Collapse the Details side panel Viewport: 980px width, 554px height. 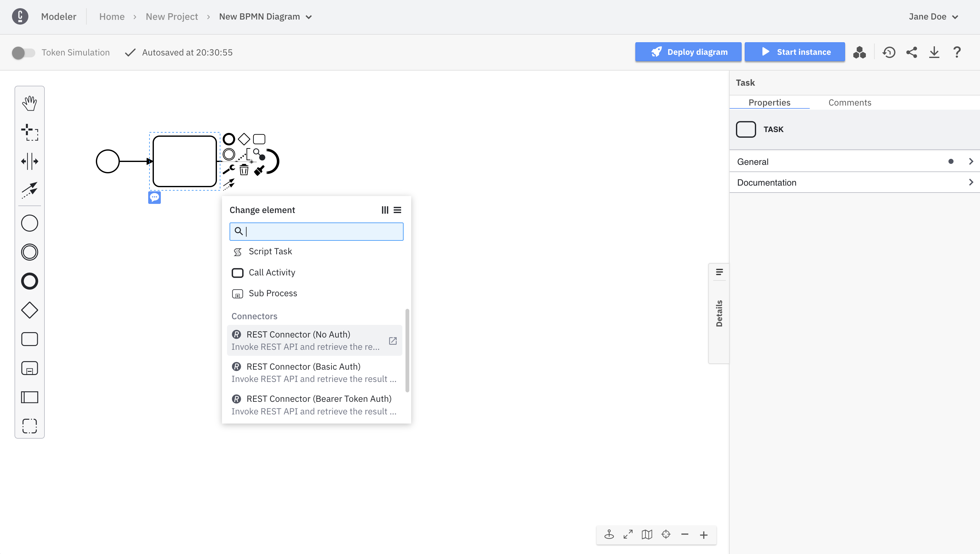719,272
